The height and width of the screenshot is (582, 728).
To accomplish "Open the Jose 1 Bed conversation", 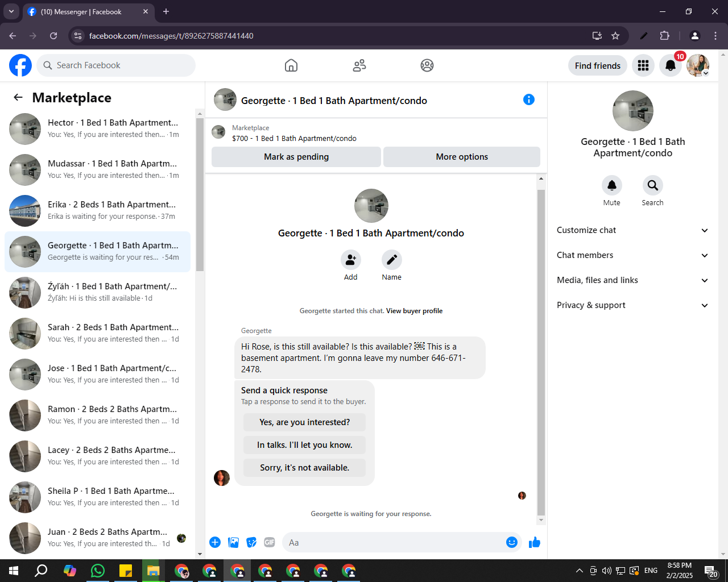I will coord(98,375).
